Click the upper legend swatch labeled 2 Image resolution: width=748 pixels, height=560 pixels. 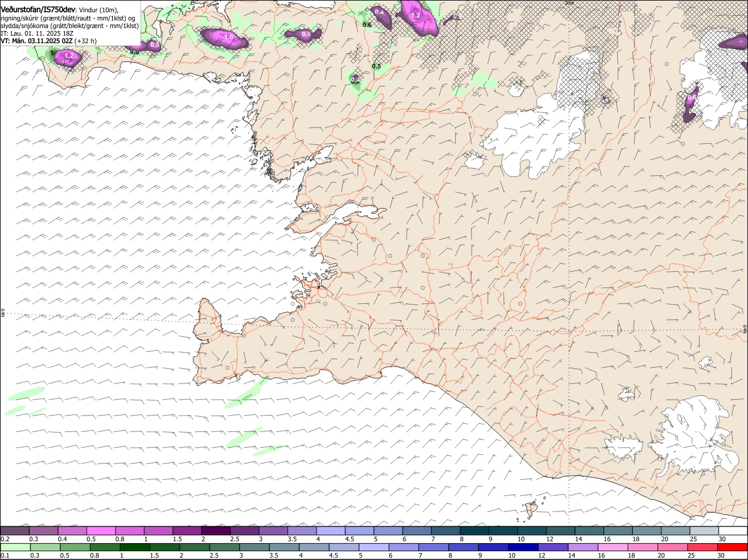pos(216,531)
